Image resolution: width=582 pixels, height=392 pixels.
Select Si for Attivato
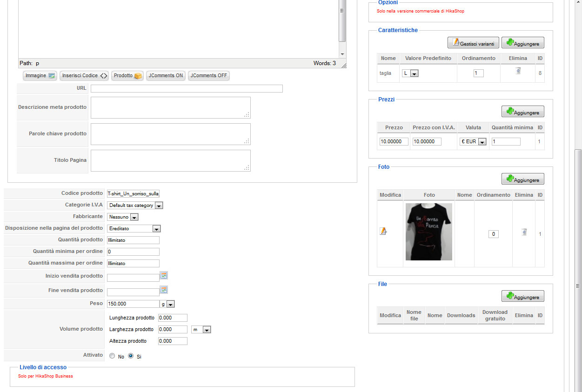(x=131, y=356)
